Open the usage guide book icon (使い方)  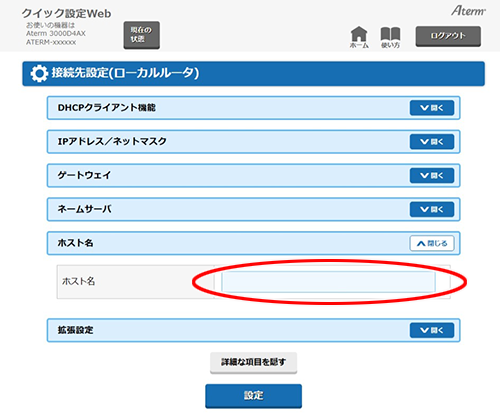point(390,37)
